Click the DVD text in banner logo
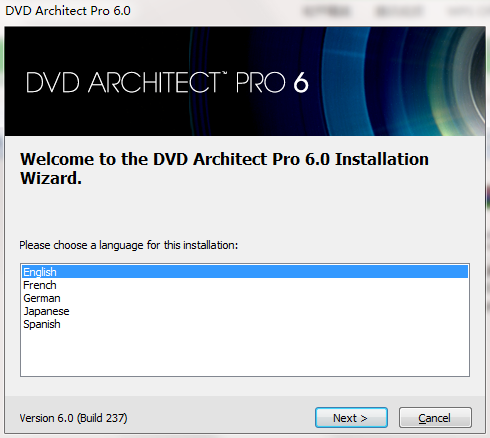Image resolution: width=490 pixels, height=438 pixels. (53, 82)
